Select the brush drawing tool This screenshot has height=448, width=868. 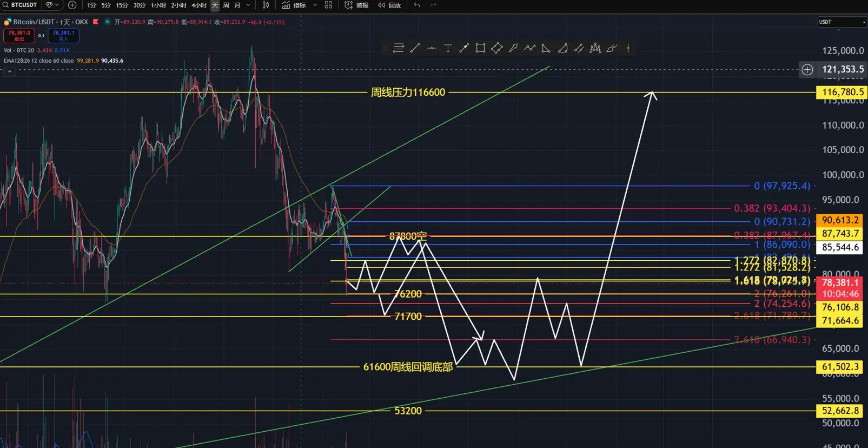click(x=612, y=48)
